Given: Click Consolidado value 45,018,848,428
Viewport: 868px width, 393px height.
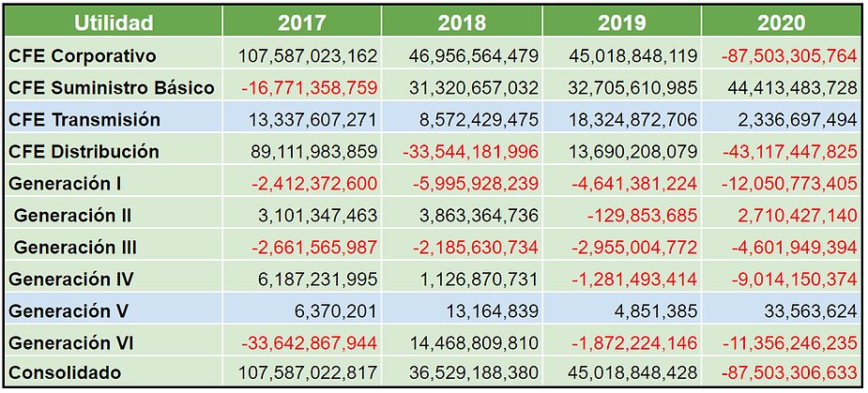Looking at the screenshot, I should [633, 373].
